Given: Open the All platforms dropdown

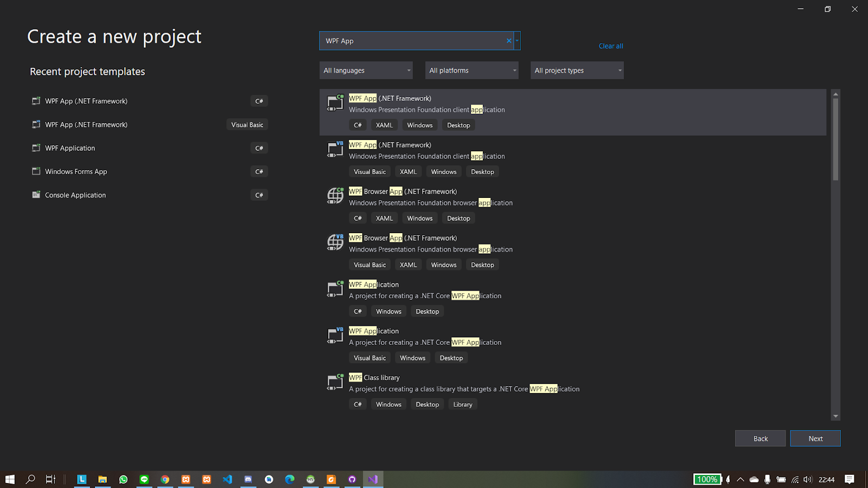Looking at the screenshot, I should pos(472,70).
